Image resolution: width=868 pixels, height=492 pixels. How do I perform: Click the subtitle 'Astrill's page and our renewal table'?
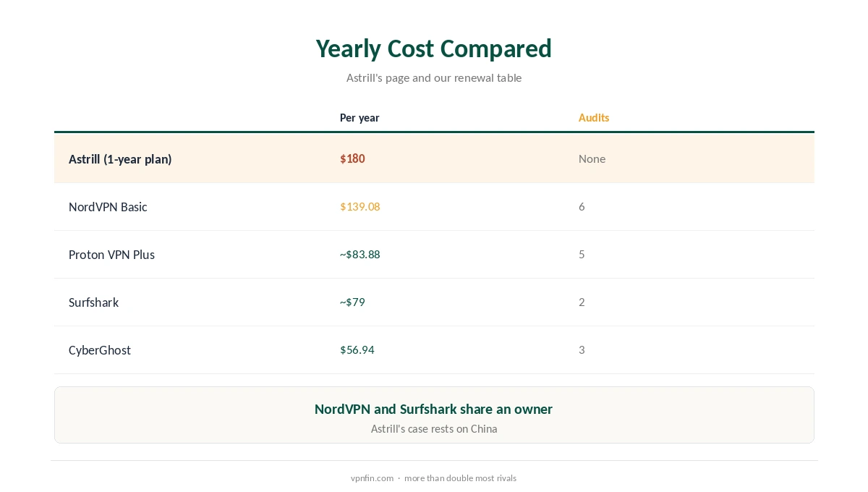(x=434, y=78)
